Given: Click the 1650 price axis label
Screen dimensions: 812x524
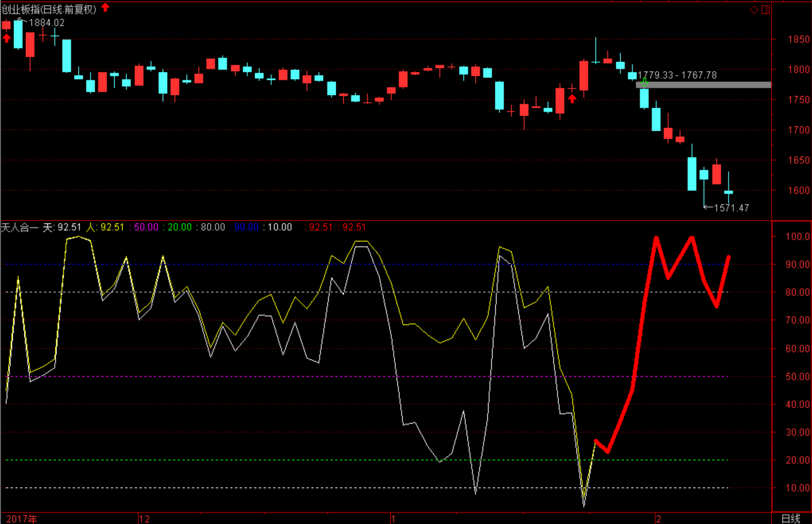Looking at the screenshot, I should click(799, 160).
